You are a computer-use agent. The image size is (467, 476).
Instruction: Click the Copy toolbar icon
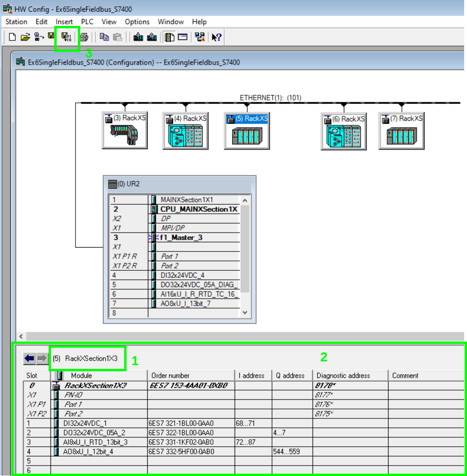click(104, 37)
